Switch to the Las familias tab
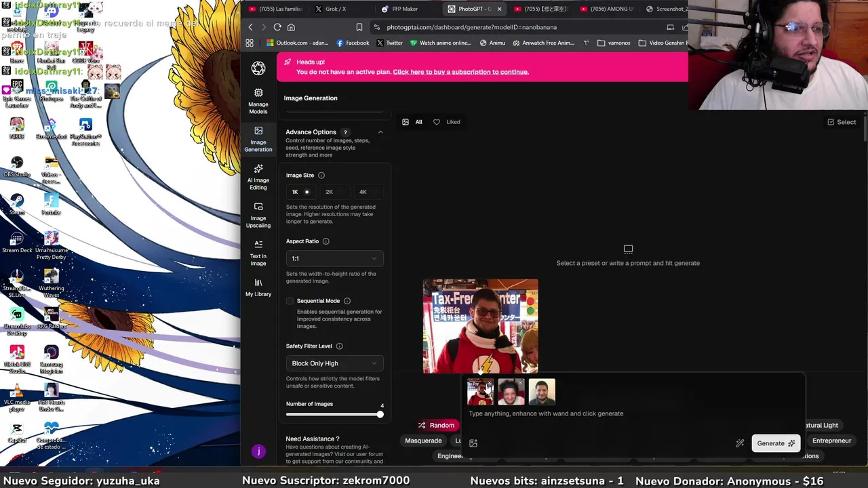The width and height of the screenshot is (868, 488). pos(275,9)
